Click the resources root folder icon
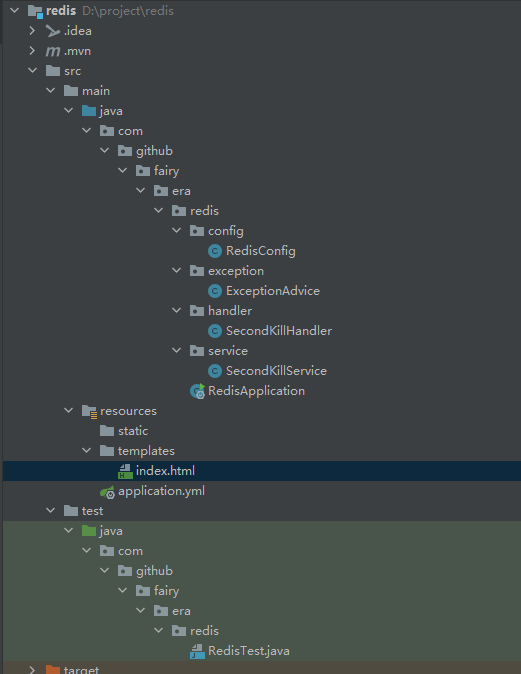Screen dimensions: 521x674 coord(89,411)
